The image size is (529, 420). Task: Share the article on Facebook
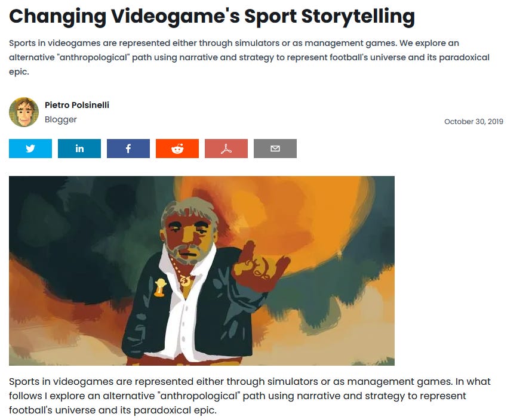(128, 149)
